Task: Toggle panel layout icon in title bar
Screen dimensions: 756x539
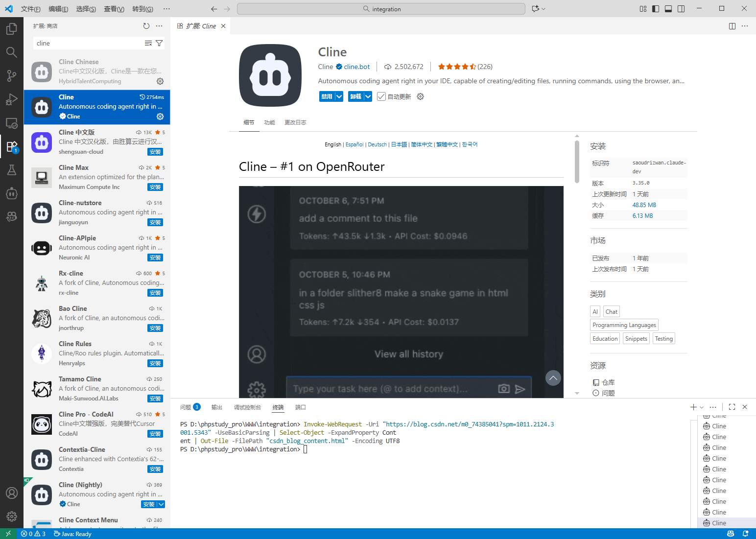Action: pos(668,9)
